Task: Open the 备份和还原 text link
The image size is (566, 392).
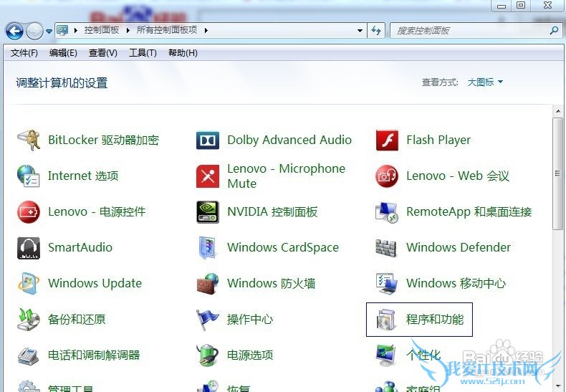Action: (77, 320)
